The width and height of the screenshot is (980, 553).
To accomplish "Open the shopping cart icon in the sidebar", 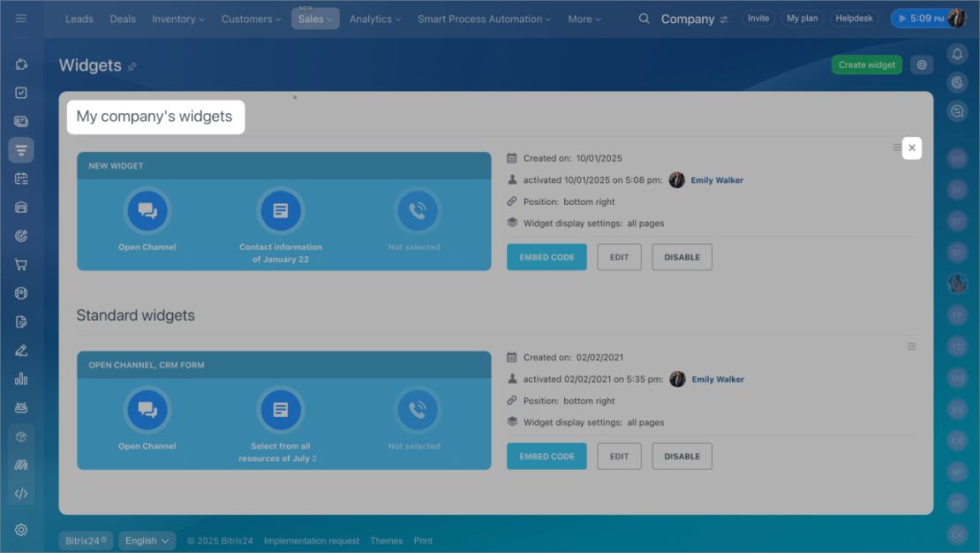I will [x=20, y=265].
